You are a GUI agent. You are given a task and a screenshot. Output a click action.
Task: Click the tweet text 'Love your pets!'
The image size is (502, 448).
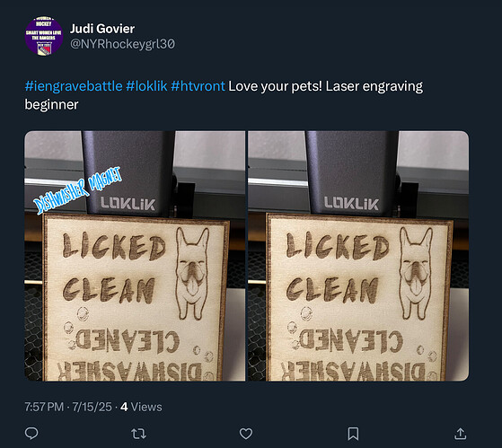pyautogui.click(x=275, y=86)
